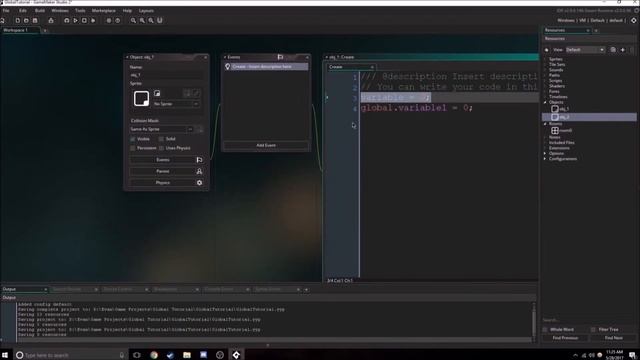Click the Zoom In toolbar icon
This screenshot has height=360, width=640.
tap(151, 20)
